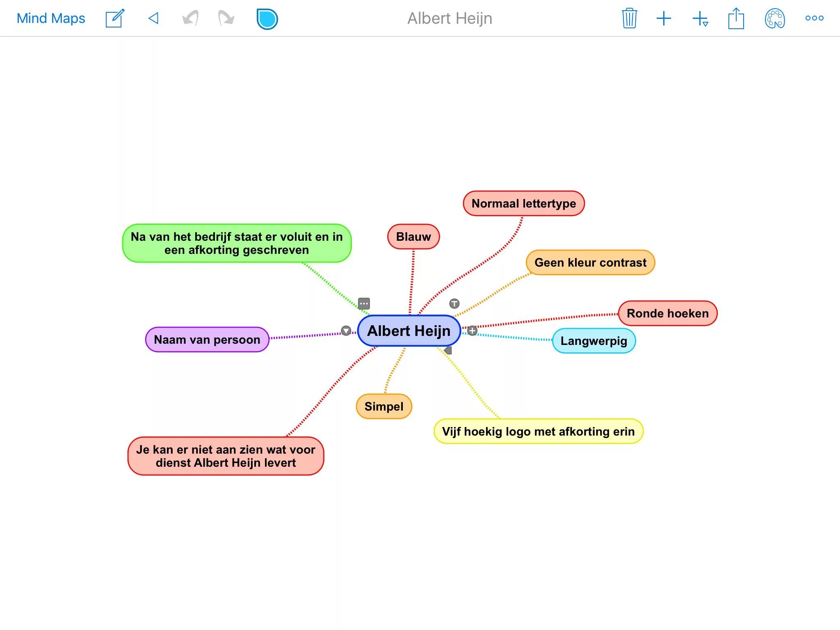Undo the last action
This screenshot has height=630, width=840.
pos(190,18)
